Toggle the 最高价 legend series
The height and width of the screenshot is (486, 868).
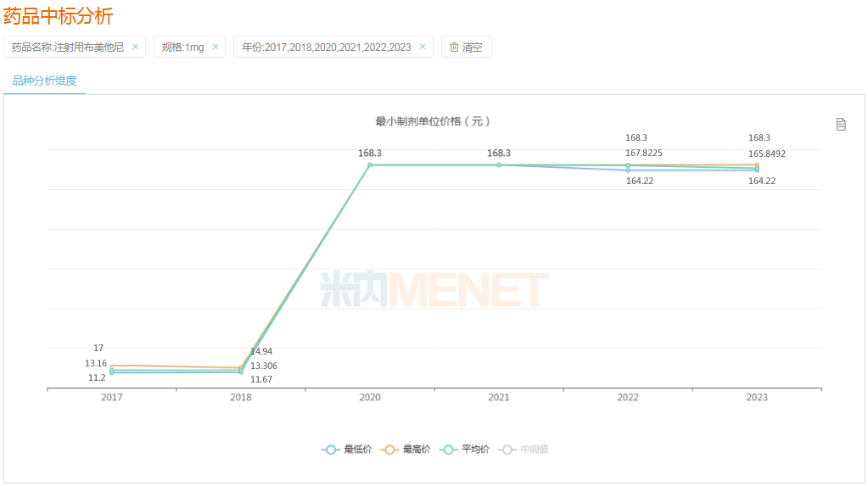click(x=406, y=450)
